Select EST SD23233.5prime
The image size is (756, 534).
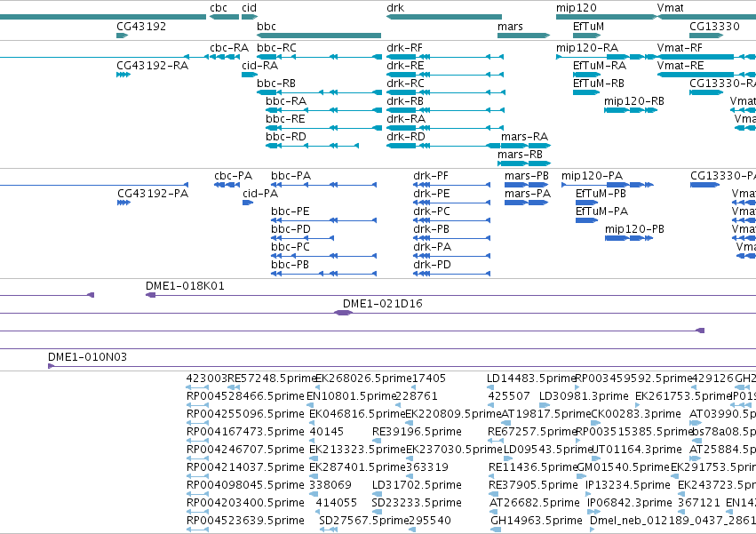tap(377, 512)
